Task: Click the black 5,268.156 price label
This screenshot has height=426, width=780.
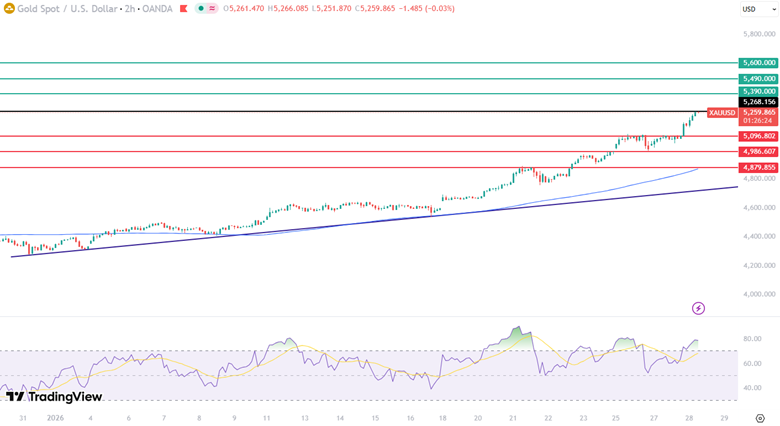Action: point(758,102)
